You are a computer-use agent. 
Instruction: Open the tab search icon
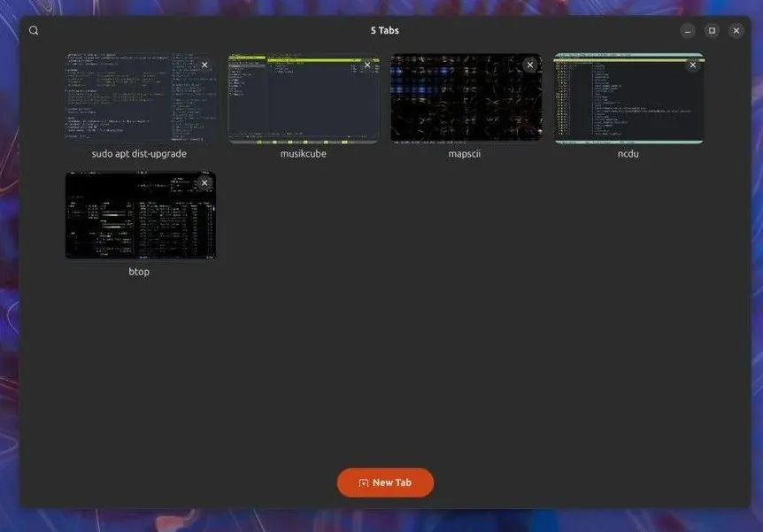(x=34, y=31)
